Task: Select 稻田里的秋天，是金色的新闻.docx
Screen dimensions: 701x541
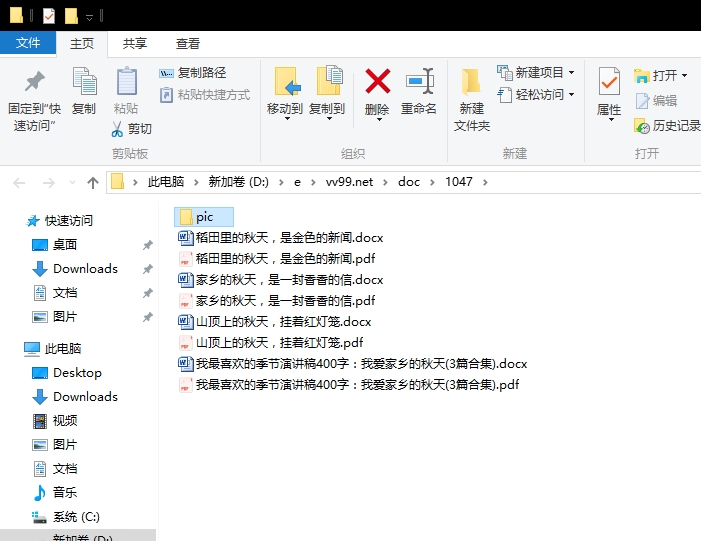Action: click(281, 238)
